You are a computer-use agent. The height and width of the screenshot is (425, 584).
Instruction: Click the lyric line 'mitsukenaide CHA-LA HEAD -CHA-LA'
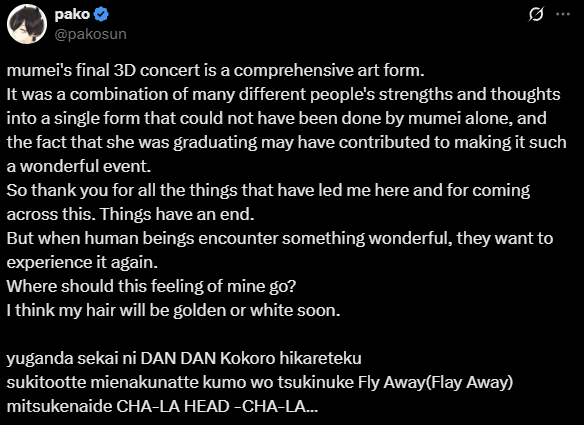[x=162, y=406]
